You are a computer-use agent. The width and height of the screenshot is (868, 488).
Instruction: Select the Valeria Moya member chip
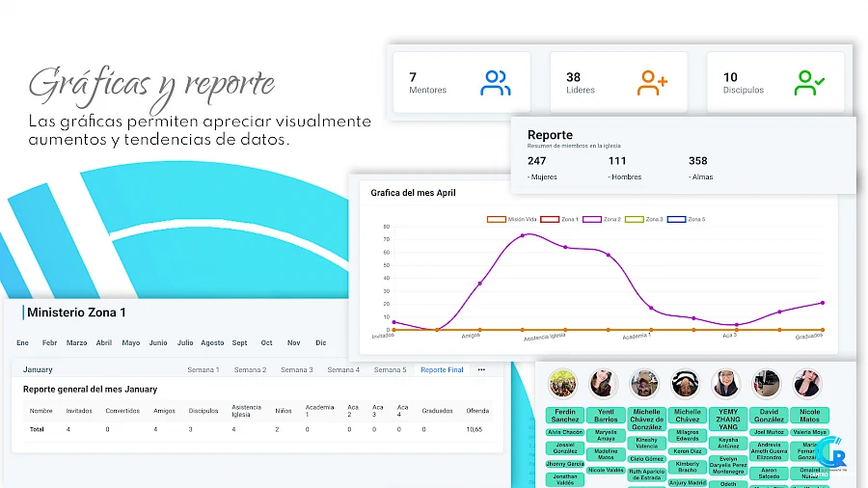tap(809, 432)
